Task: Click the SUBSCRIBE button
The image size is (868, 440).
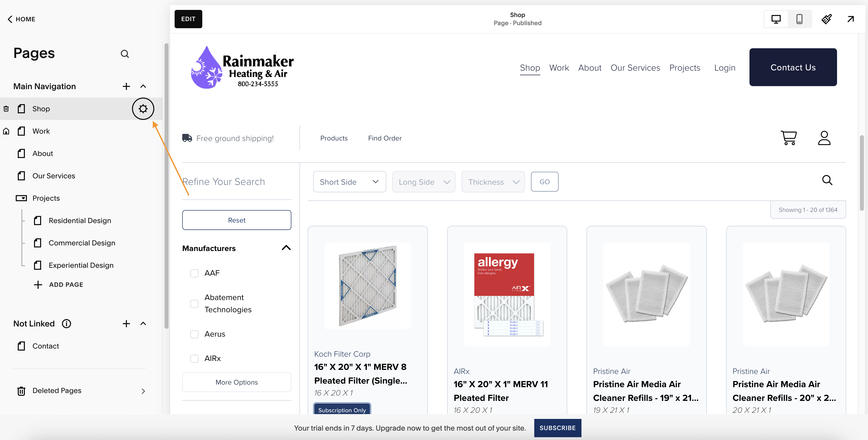Action: 557,428
